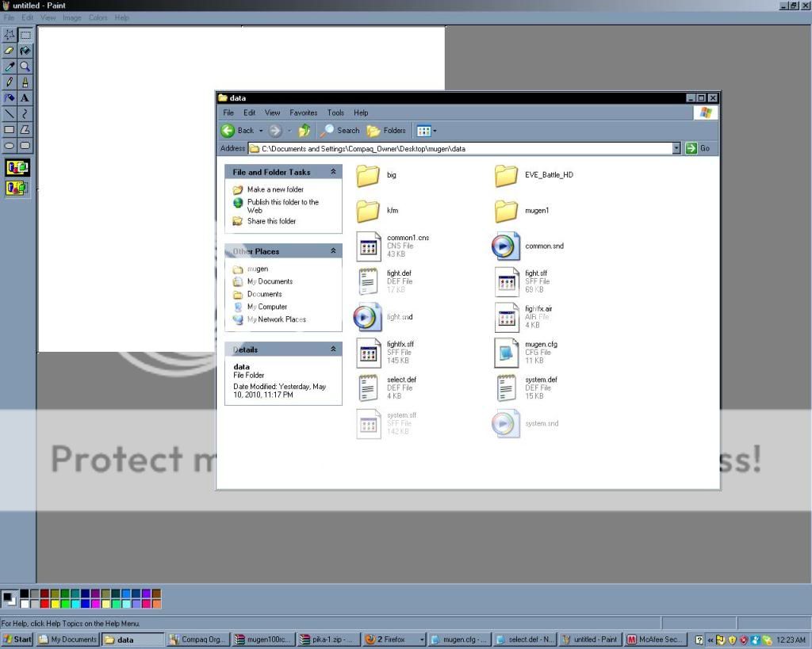This screenshot has width=812, height=649.
Task: Collapse the Details panel
Action: pos(333,349)
